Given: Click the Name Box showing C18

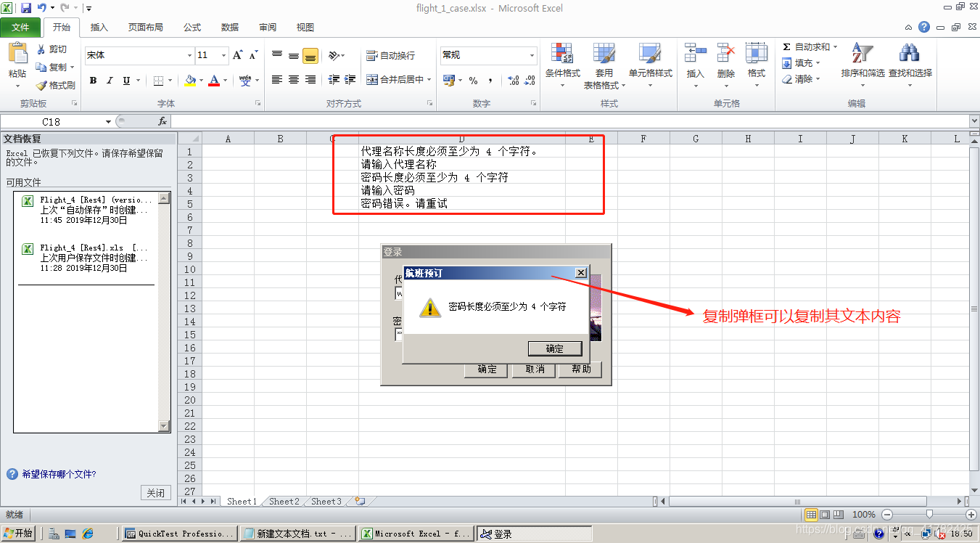Looking at the screenshot, I should tap(52, 122).
